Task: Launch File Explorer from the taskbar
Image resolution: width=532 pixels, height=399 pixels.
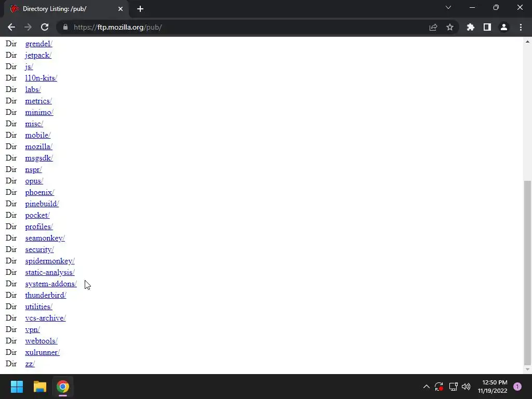Action: (39, 387)
